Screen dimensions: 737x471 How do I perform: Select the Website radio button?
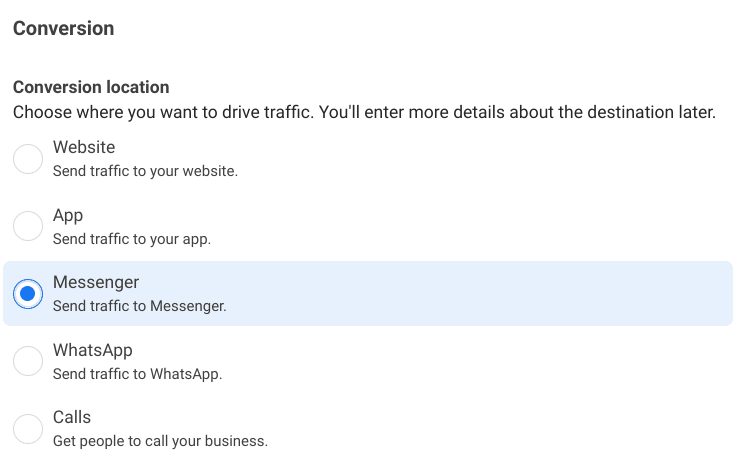(28, 159)
